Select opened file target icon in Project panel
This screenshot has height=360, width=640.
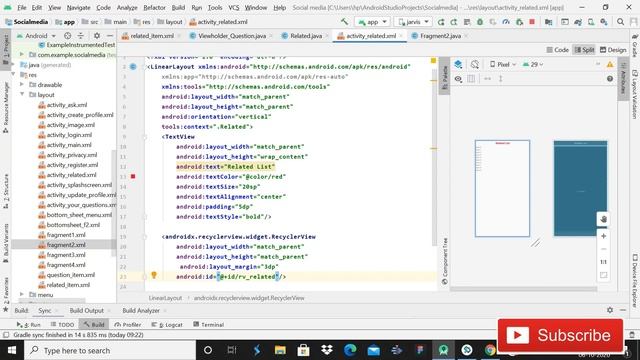click(67, 36)
